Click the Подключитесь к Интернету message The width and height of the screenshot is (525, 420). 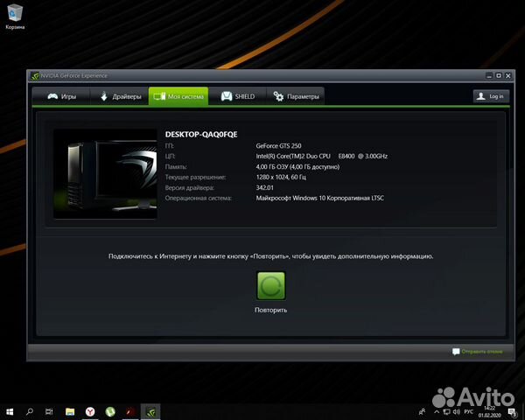tap(271, 256)
